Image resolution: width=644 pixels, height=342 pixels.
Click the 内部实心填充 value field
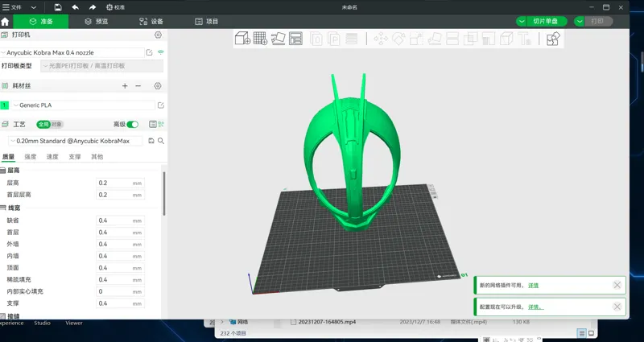coord(120,291)
